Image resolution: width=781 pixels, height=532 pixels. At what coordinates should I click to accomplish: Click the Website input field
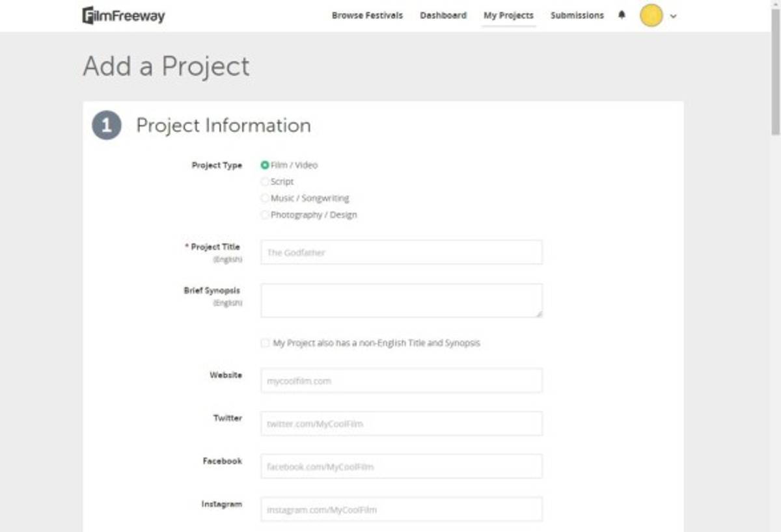(x=401, y=380)
